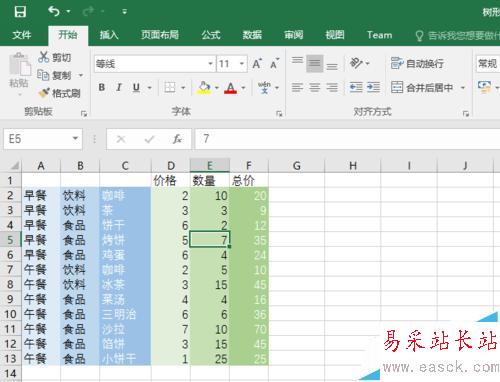Toggle Bold formatting

pos(102,87)
